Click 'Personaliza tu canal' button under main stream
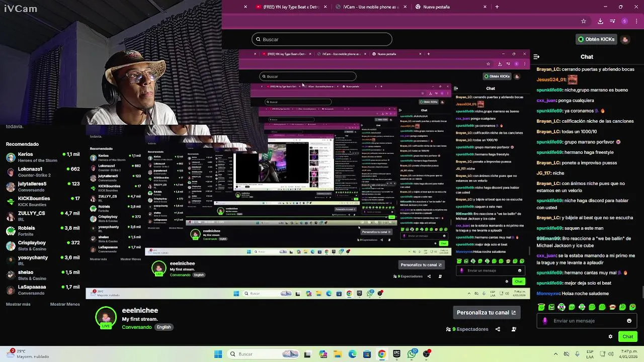 coord(486,312)
